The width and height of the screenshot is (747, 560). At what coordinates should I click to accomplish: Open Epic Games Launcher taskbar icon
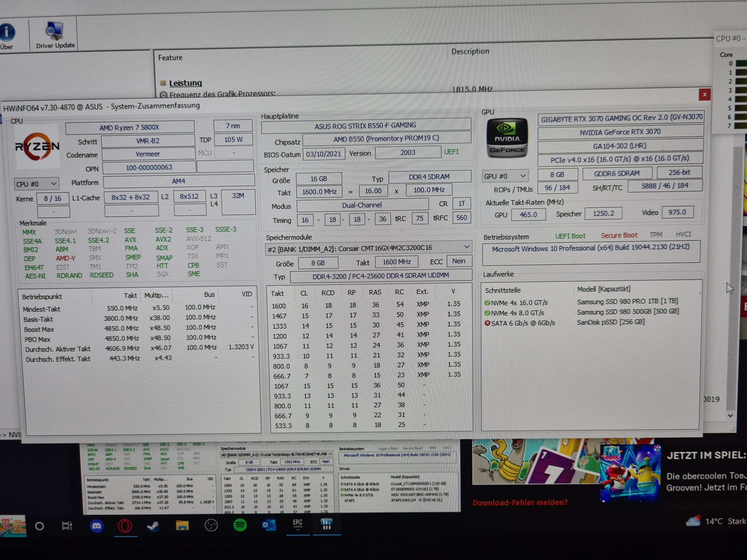coord(297,524)
